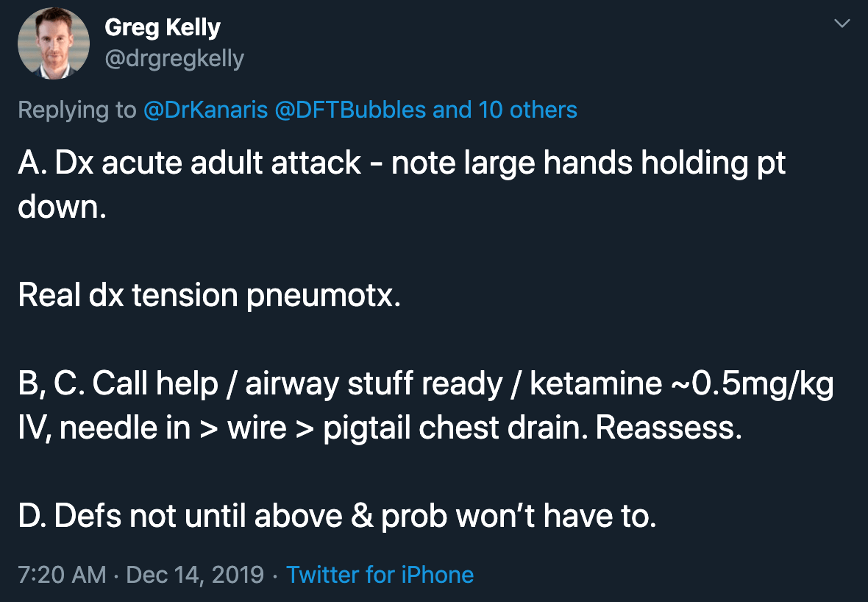Click the @drgregkelly handle
The image size is (868, 602).
(174, 58)
